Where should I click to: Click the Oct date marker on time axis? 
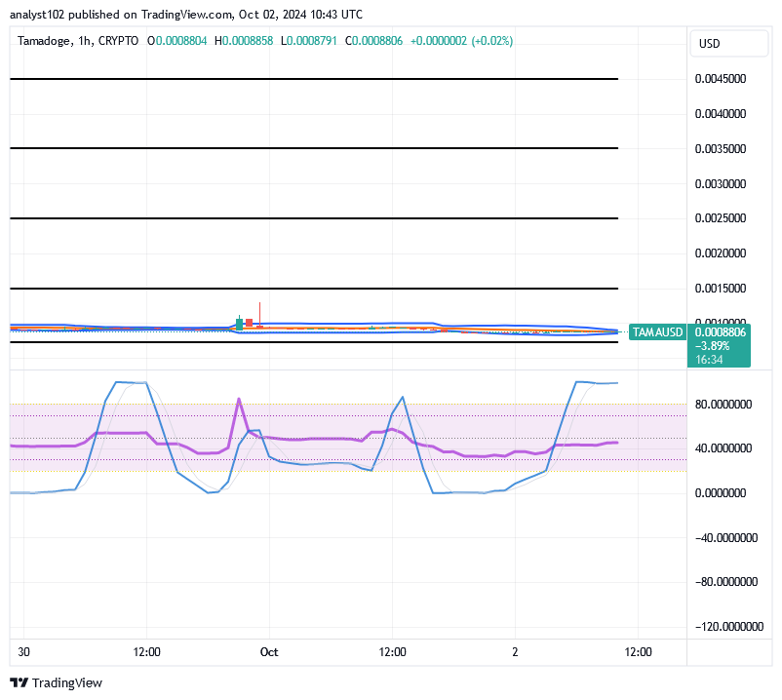(269, 651)
